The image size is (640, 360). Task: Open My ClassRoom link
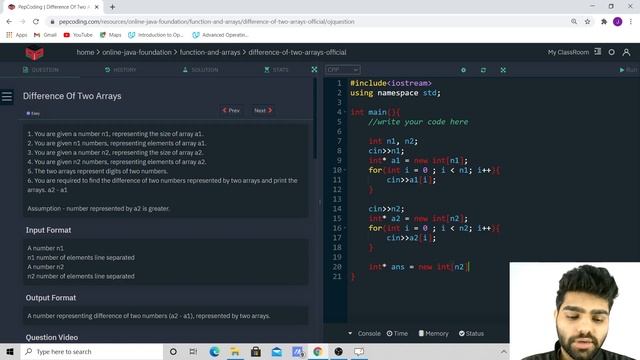click(568, 52)
